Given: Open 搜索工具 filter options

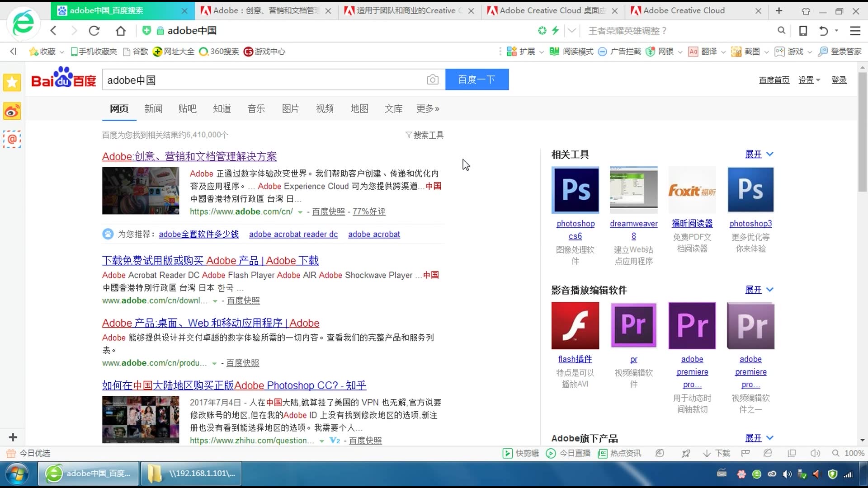Looking at the screenshot, I should (x=424, y=135).
